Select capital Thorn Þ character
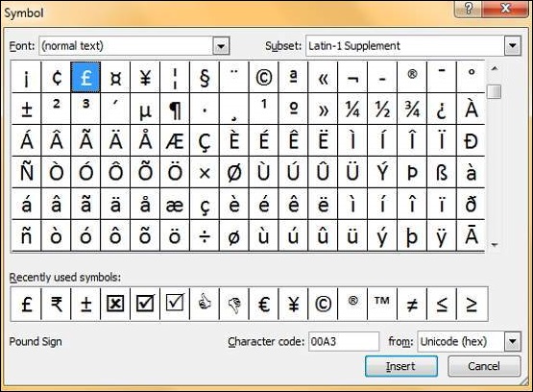The image size is (533, 392). point(412,172)
